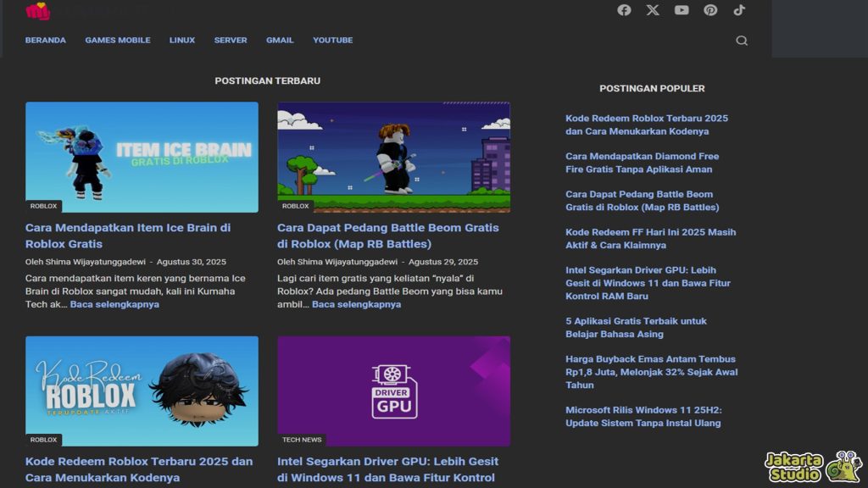The height and width of the screenshot is (488, 868).
Task: Click Baca selengkapnya under Battle Beom post
Action: [x=357, y=304]
